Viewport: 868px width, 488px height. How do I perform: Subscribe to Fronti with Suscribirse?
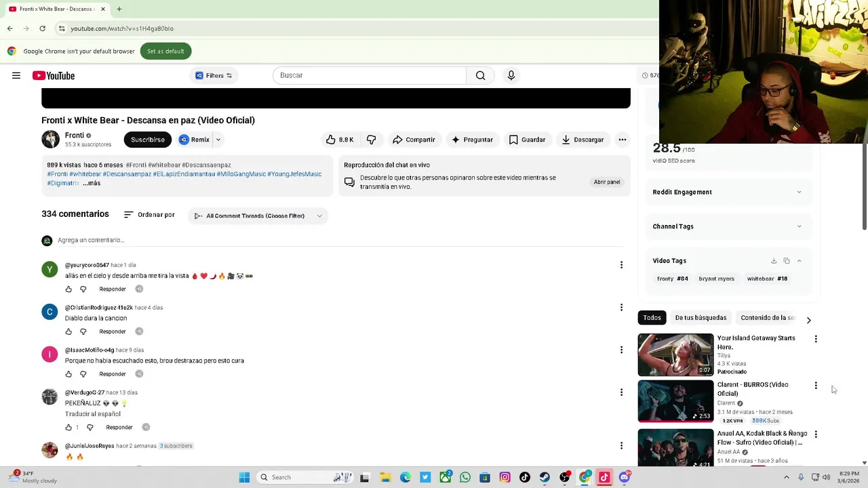148,140
